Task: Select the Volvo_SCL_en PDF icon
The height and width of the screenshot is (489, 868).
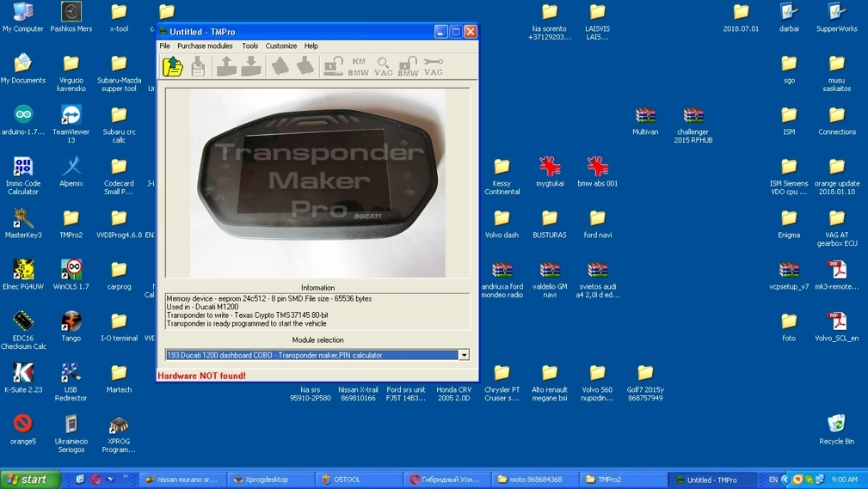Action: click(836, 327)
